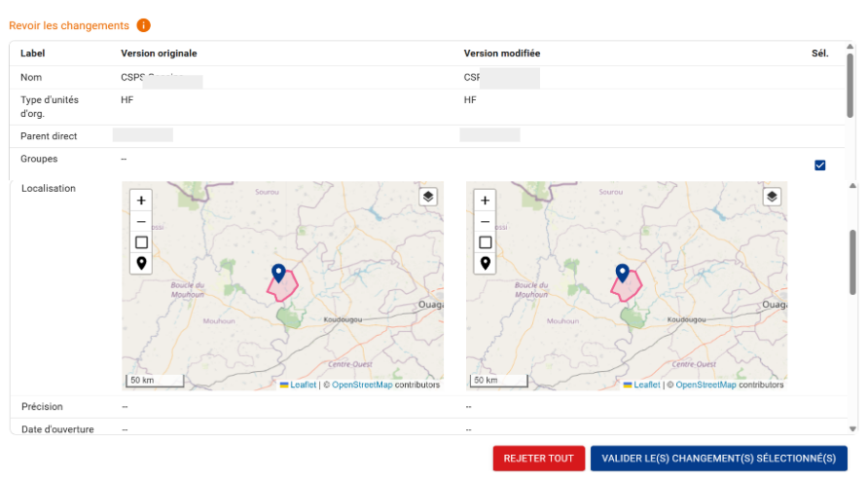868x480 pixels.
Task: Click the upper table scrollbar up arrow
Action: [x=850, y=47]
